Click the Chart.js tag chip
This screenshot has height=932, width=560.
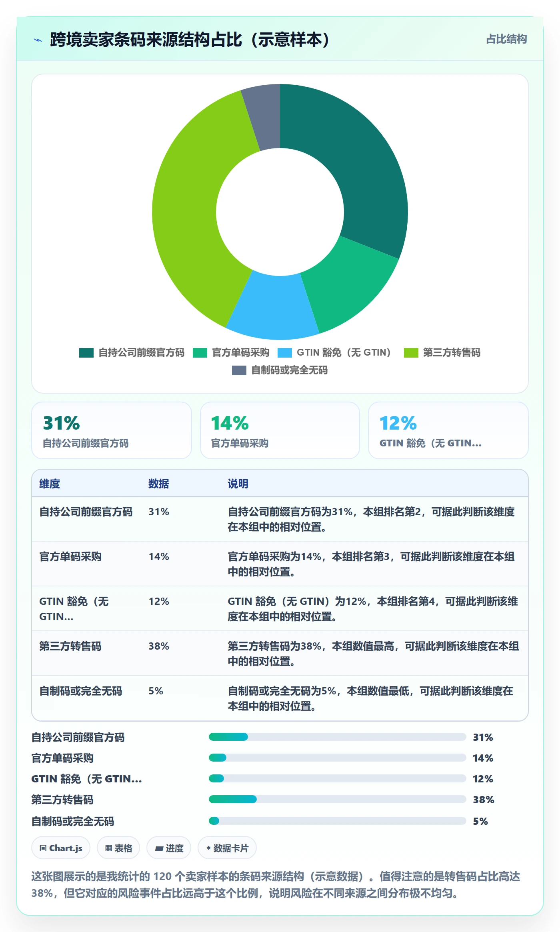[x=61, y=848]
